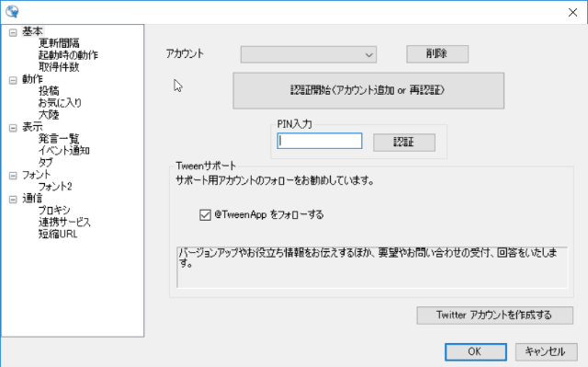Collapse the 通信 tree node
The image size is (588, 367).
click(x=13, y=200)
